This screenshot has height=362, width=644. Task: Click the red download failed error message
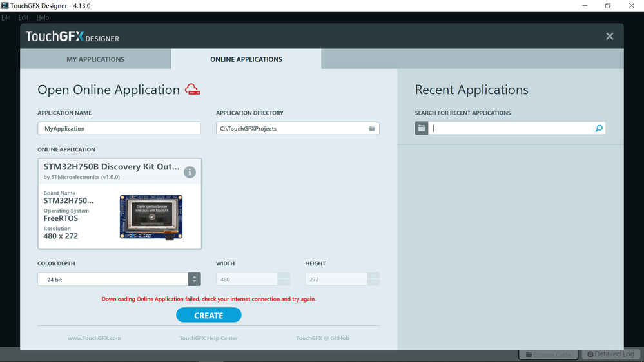(x=209, y=299)
